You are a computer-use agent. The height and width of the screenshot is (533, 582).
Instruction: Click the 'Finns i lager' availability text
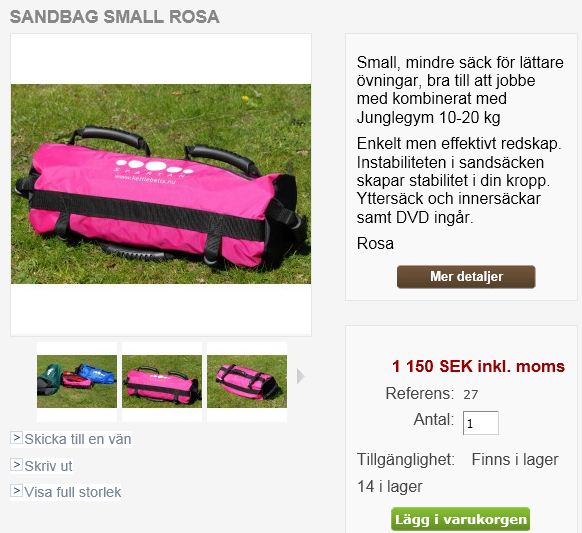click(515, 460)
